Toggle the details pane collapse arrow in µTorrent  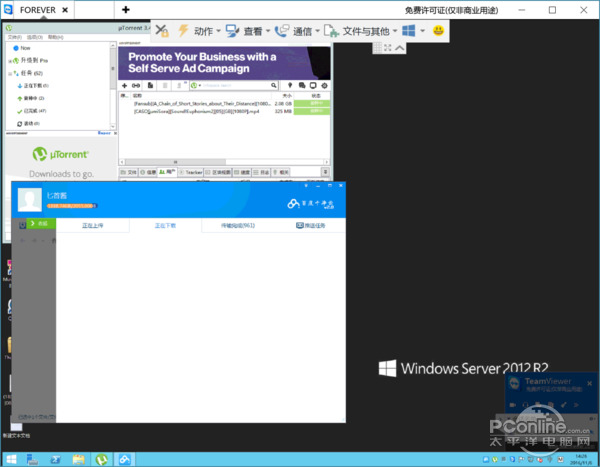click(x=325, y=172)
